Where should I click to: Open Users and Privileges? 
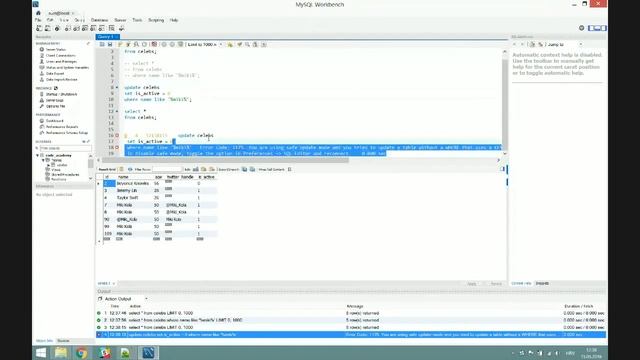tap(61, 62)
